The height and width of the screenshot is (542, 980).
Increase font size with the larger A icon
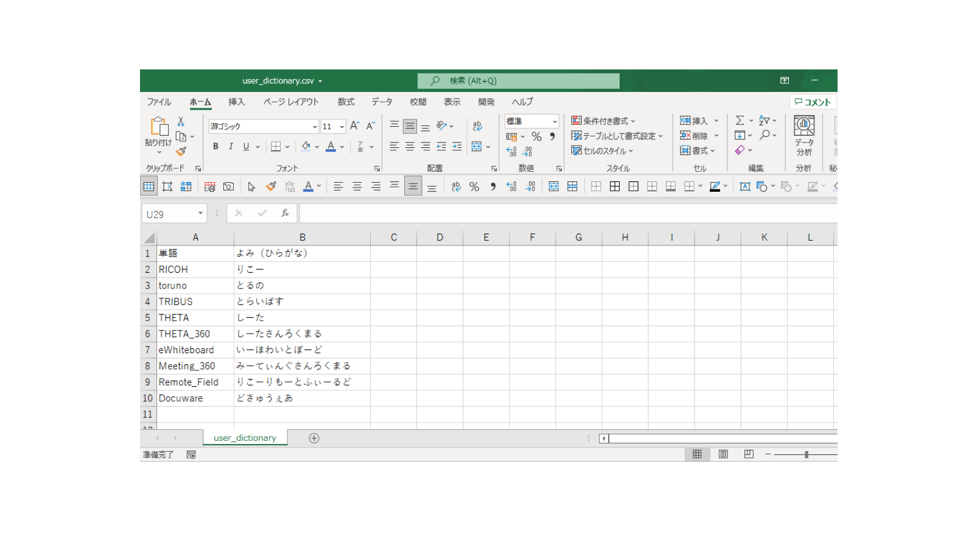[x=355, y=125]
